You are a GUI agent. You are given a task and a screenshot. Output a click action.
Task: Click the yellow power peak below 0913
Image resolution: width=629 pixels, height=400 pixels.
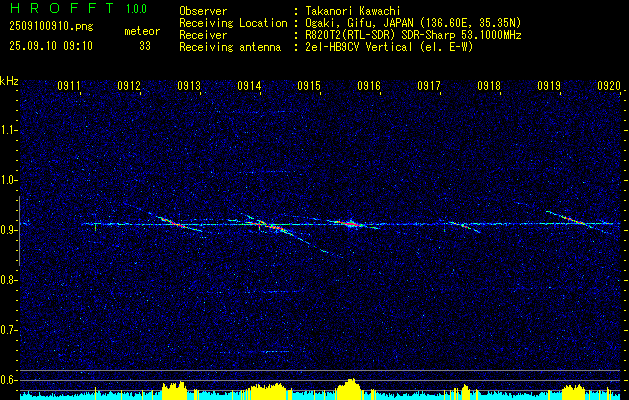pyautogui.click(x=174, y=389)
